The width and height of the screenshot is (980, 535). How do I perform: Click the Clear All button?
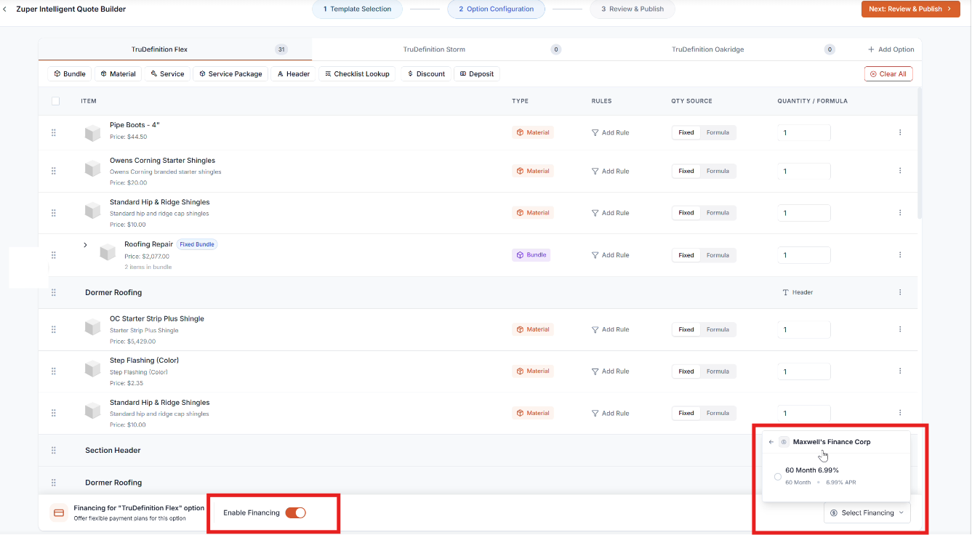tap(888, 74)
